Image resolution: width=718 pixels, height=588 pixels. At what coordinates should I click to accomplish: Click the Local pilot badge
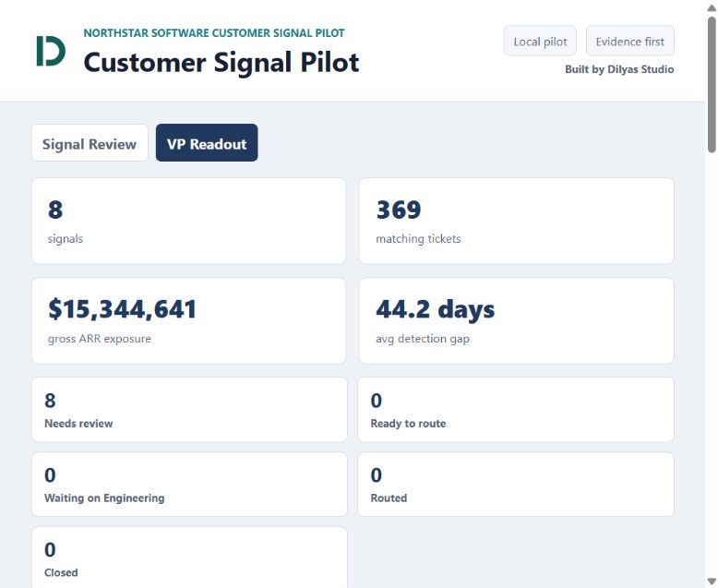540,42
